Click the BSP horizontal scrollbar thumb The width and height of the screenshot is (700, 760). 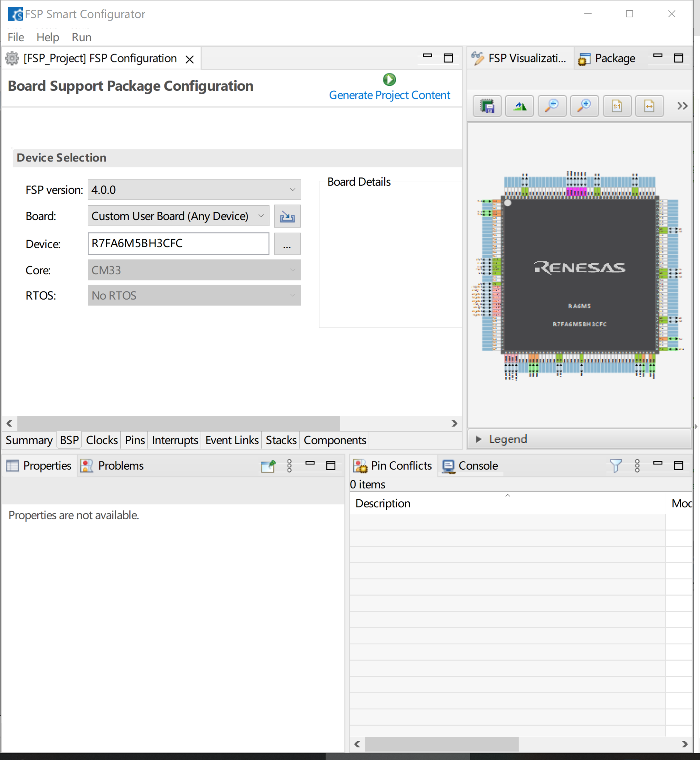tap(178, 423)
